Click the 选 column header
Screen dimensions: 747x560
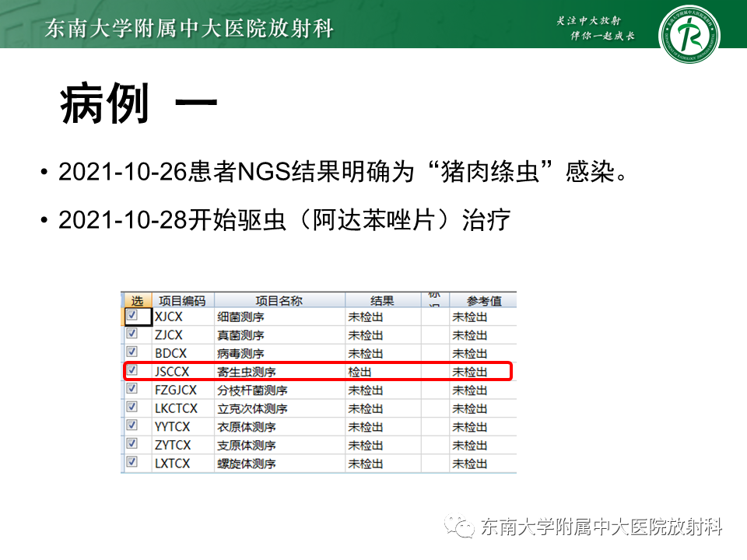137,300
